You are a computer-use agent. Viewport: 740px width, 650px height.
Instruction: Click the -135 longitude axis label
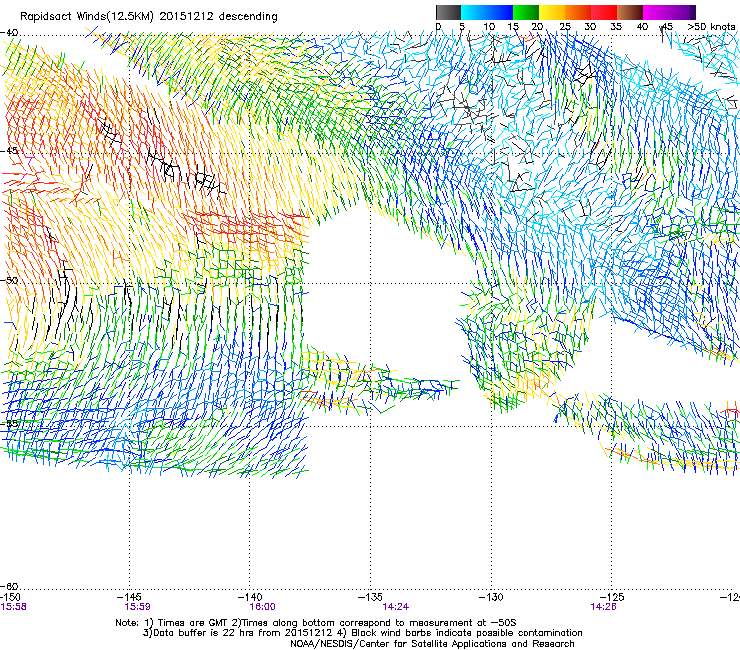[x=370, y=597]
